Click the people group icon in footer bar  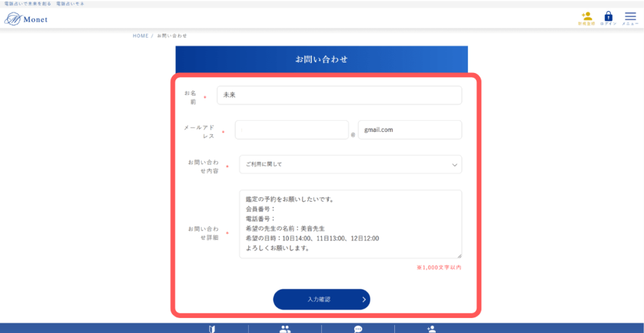point(285,329)
